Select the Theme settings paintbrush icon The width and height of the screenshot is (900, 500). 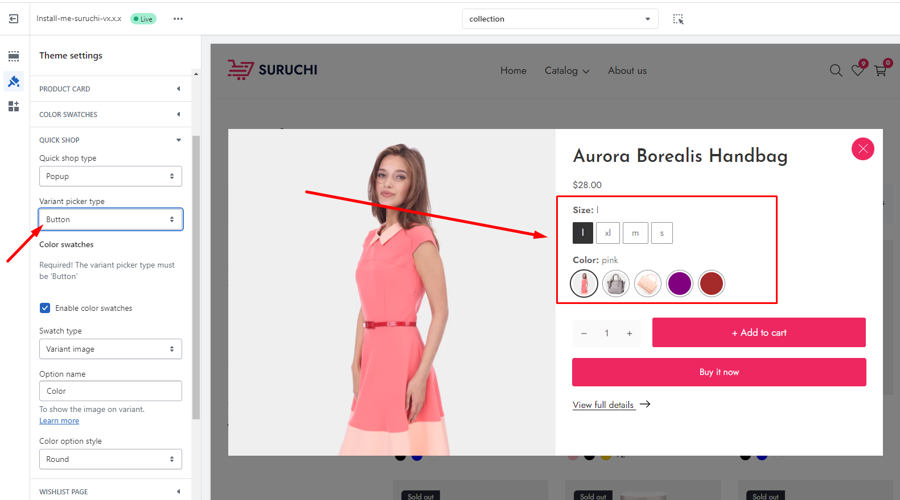click(x=14, y=82)
